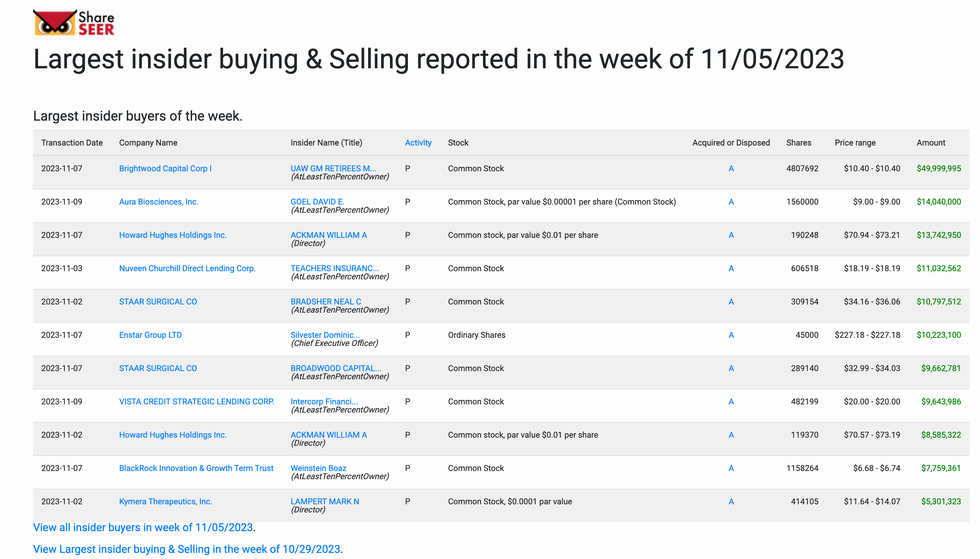Click the amount $5,301,323

pos(941,502)
